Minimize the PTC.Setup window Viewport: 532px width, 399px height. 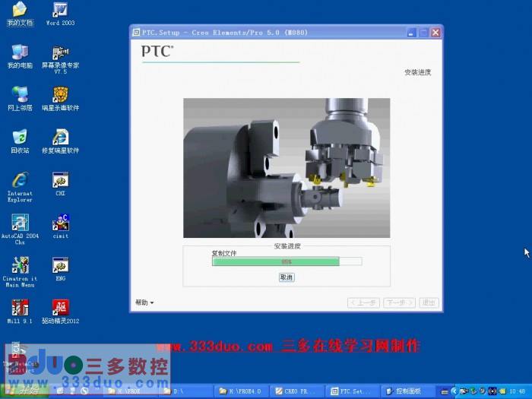(411, 33)
